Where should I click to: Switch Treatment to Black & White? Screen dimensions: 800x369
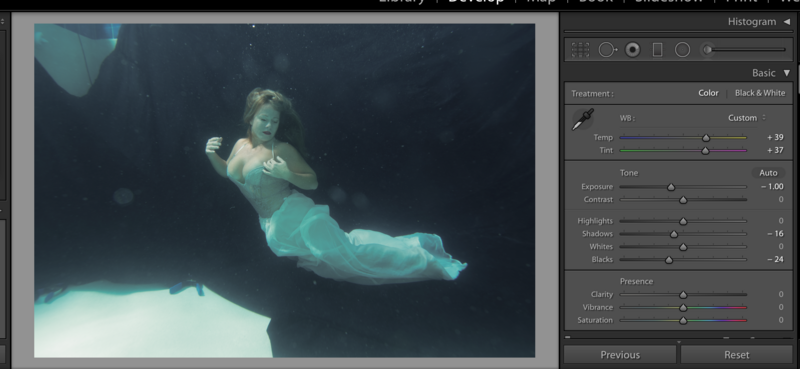pos(760,93)
